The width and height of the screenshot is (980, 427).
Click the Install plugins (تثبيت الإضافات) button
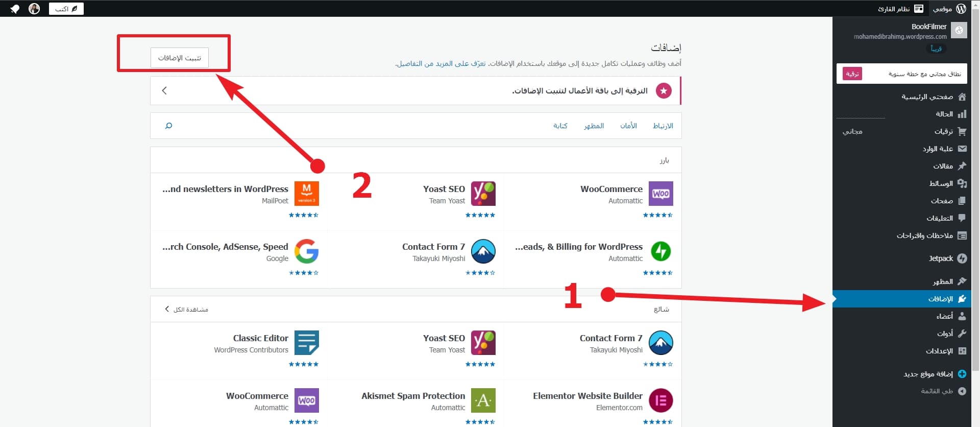[x=180, y=58]
